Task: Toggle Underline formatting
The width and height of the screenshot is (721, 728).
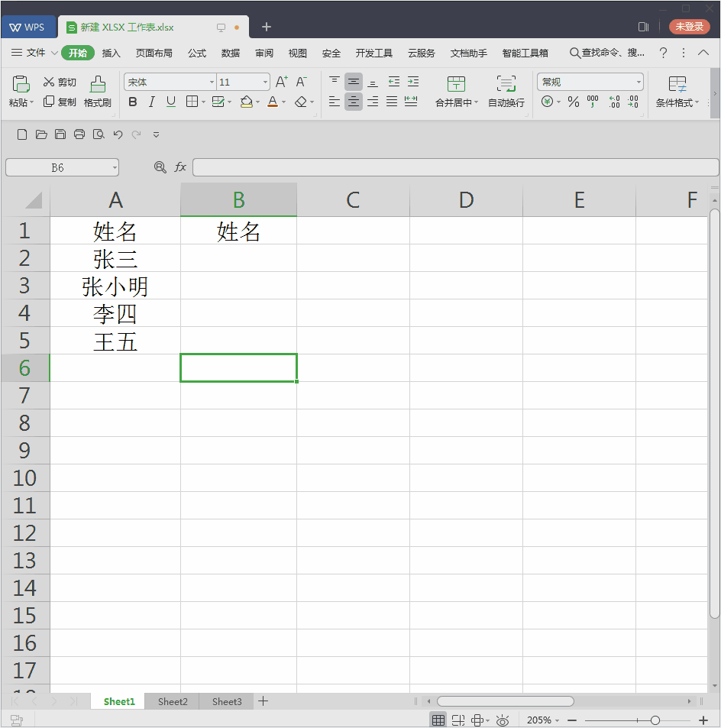Action: pos(171,102)
